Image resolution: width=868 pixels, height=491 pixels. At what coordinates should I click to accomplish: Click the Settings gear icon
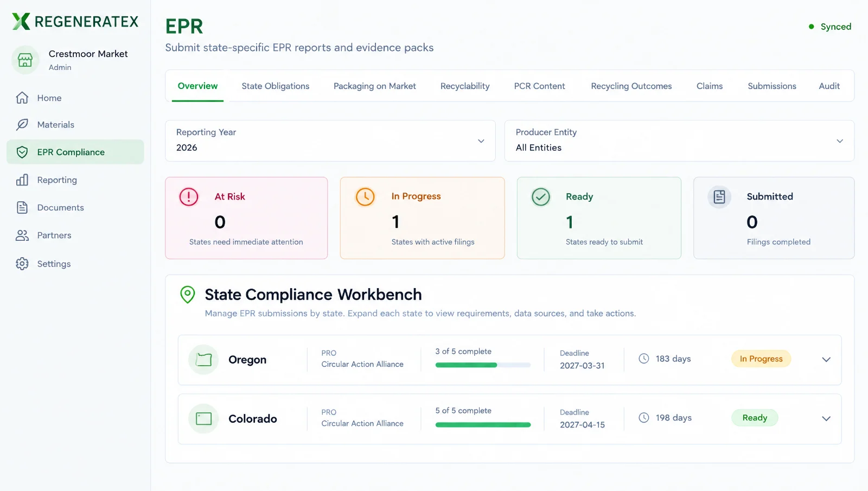tap(22, 264)
